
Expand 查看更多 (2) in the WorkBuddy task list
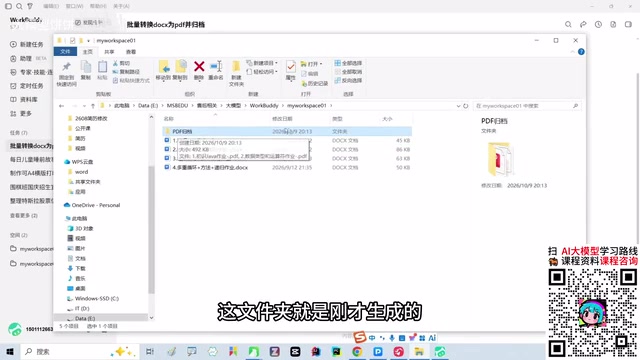[24, 215]
